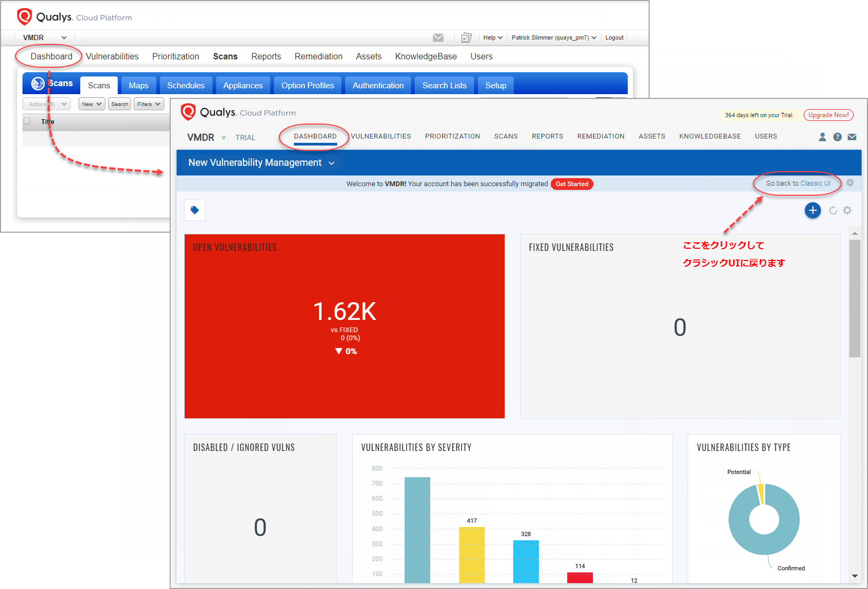Open classic KnowledgeBase menu item
Image resolution: width=868 pixels, height=589 pixels.
coord(426,56)
